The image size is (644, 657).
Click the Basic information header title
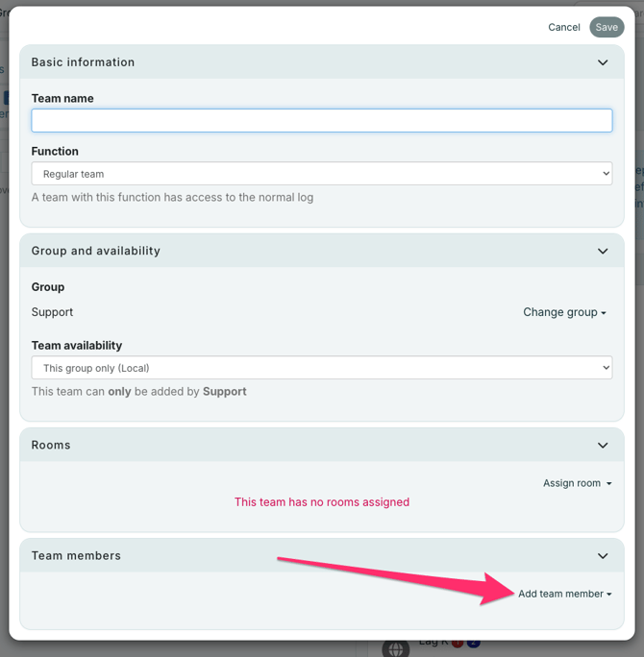[83, 62]
